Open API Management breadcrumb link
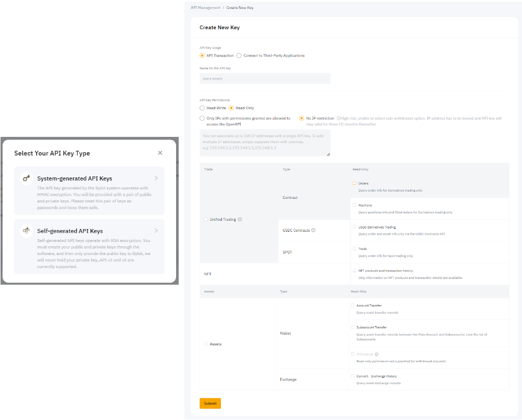Screen dimensions: 522x420 (x=205, y=8)
